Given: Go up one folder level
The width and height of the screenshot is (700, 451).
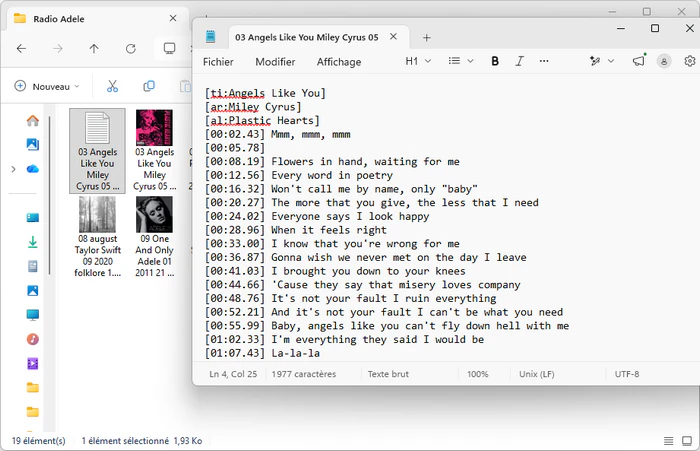Looking at the screenshot, I should tap(94, 49).
